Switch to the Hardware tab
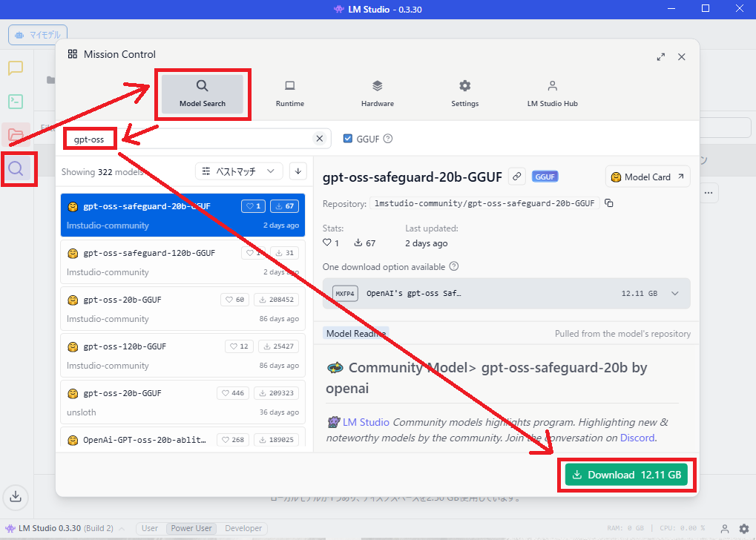The image size is (756, 540). coord(378,94)
